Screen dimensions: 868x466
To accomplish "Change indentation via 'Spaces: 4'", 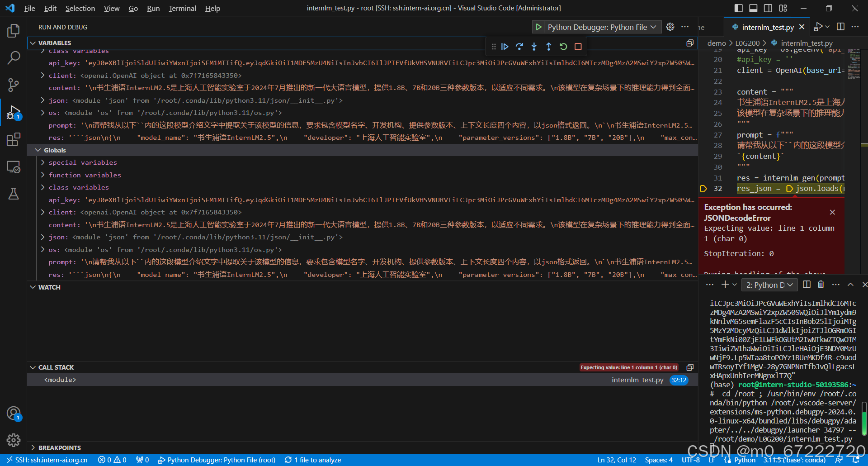I will 659,460.
